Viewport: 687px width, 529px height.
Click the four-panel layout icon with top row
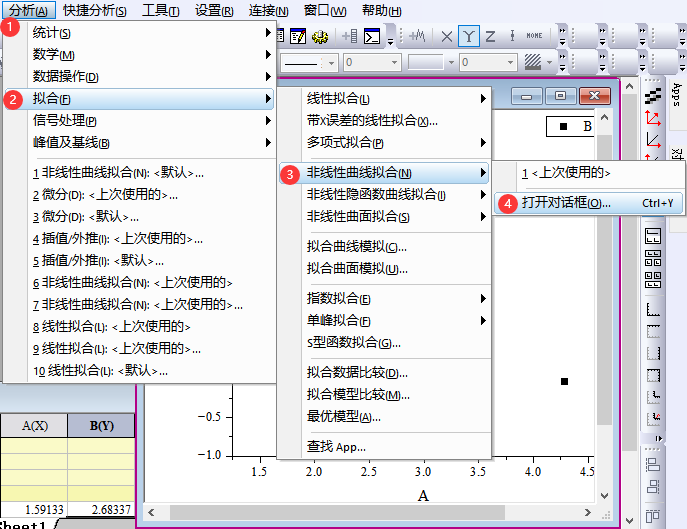(653, 258)
